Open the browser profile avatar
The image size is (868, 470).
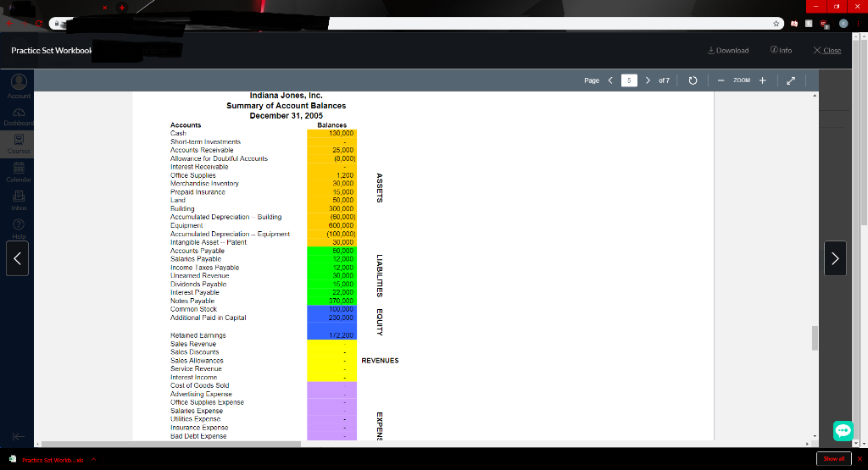pyautogui.click(x=843, y=23)
